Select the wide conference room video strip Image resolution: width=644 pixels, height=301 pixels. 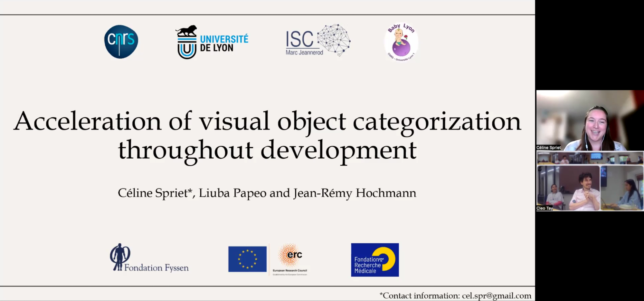tap(590, 158)
